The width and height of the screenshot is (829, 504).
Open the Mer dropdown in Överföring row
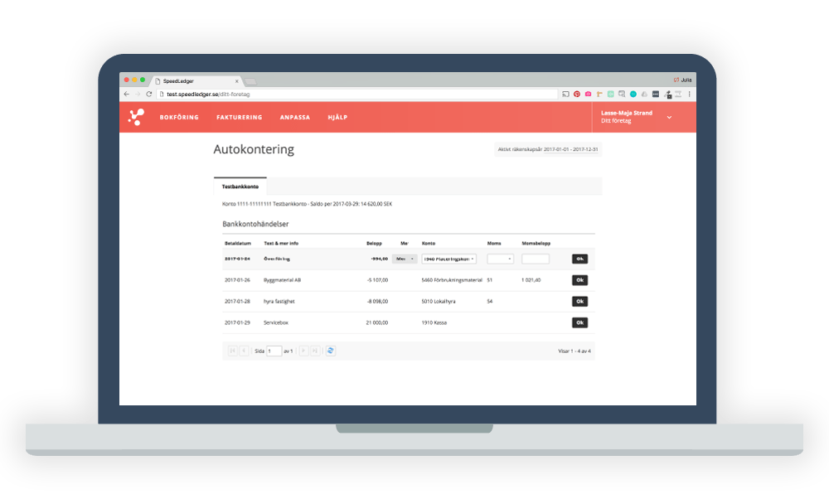point(405,259)
